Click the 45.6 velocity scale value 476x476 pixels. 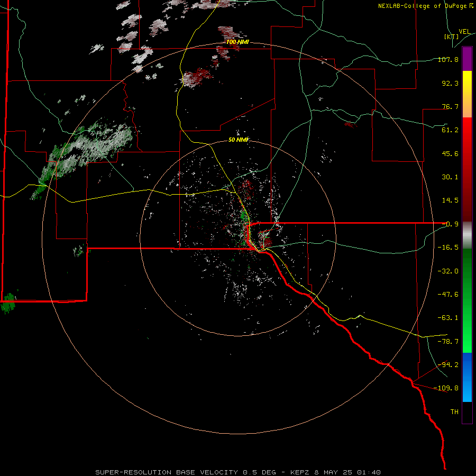450,153
